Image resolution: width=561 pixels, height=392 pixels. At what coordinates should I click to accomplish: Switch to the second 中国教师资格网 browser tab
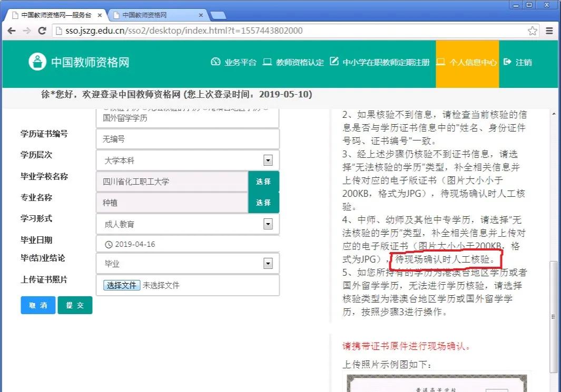point(145,16)
